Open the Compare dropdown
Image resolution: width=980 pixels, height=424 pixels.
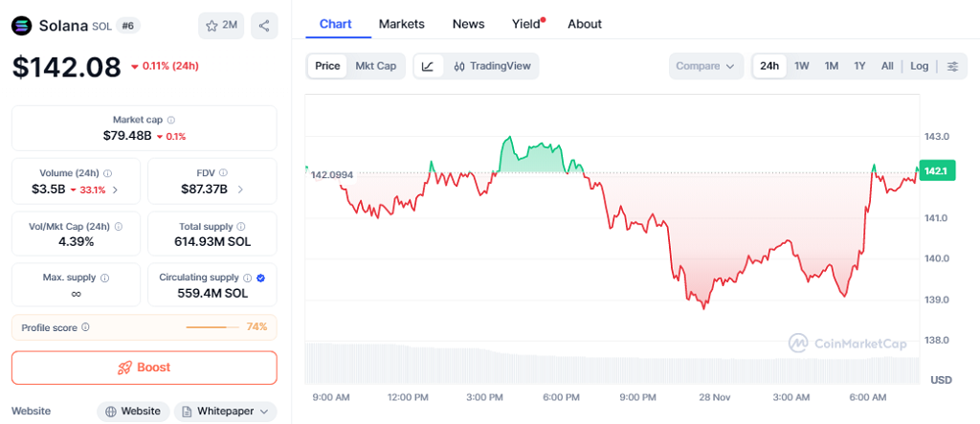705,66
